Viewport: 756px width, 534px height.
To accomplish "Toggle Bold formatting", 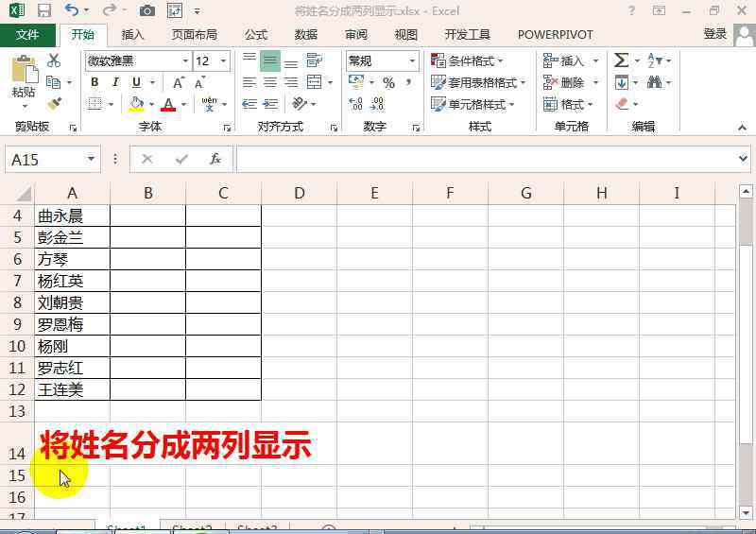I will (x=94, y=82).
